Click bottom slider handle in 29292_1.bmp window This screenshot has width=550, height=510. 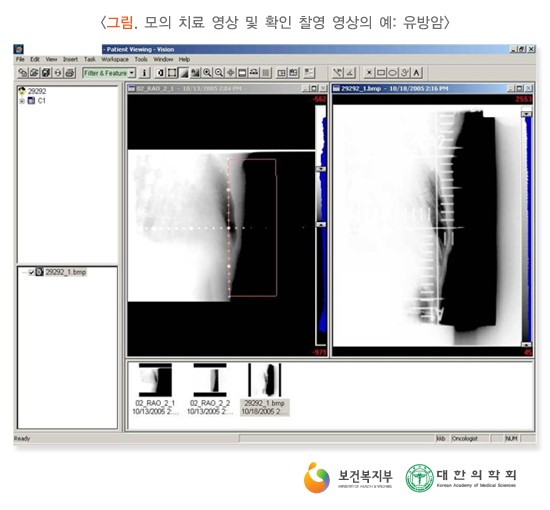tap(526, 344)
